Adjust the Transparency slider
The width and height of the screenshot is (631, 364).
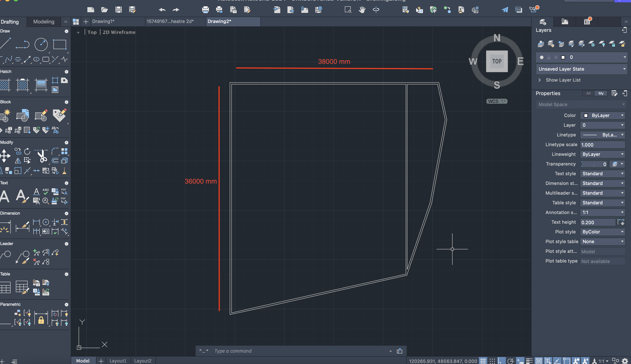click(x=594, y=164)
